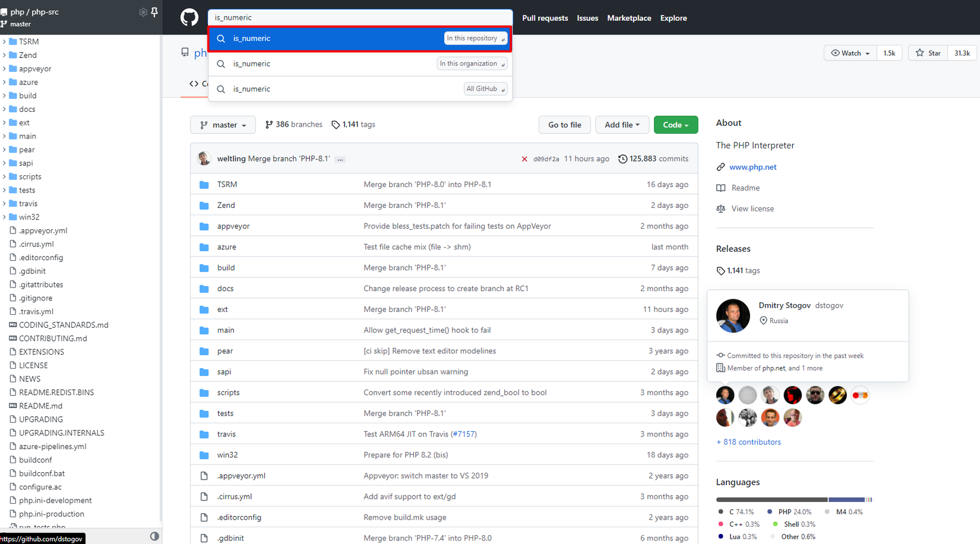Click the sidebar readme icon for CODING_STANDARDS.md
980x544 pixels.
tap(13, 325)
